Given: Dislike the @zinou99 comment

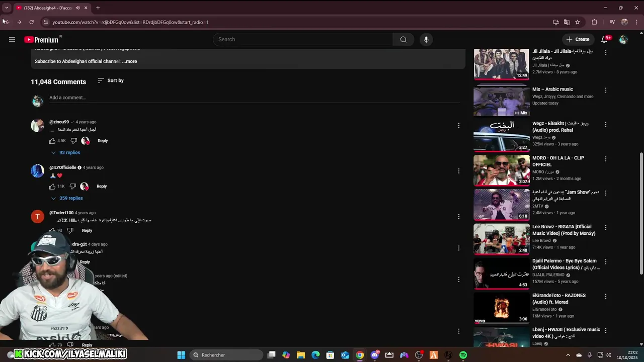Looking at the screenshot, I should click(x=73, y=141).
